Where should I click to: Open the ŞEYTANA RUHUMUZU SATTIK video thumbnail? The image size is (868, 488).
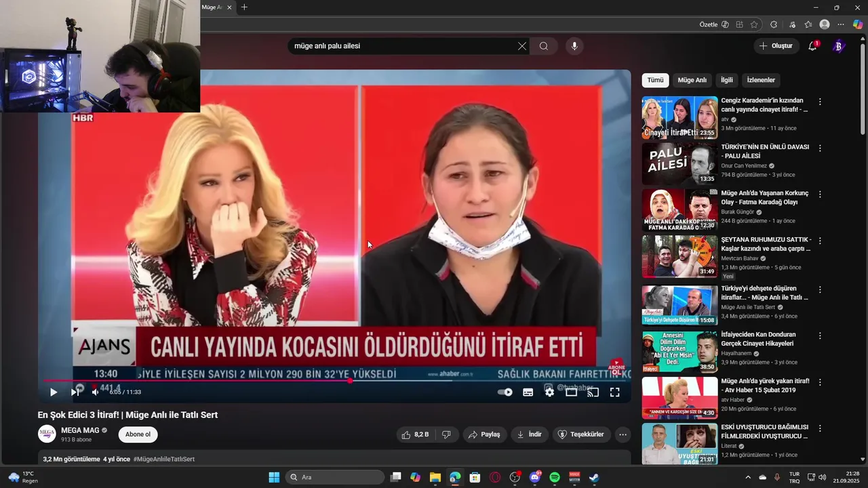[679, 256]
